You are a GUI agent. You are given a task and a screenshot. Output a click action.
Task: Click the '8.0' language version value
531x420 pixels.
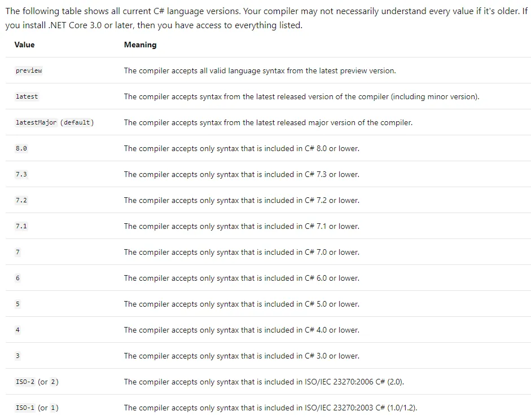tap(21, 148)
